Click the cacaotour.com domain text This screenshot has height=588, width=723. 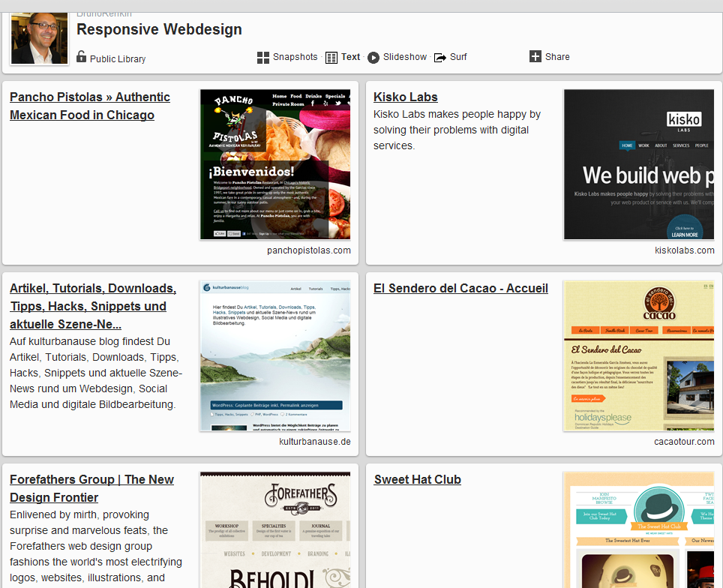pyautogui.click(x=684, y=441)
